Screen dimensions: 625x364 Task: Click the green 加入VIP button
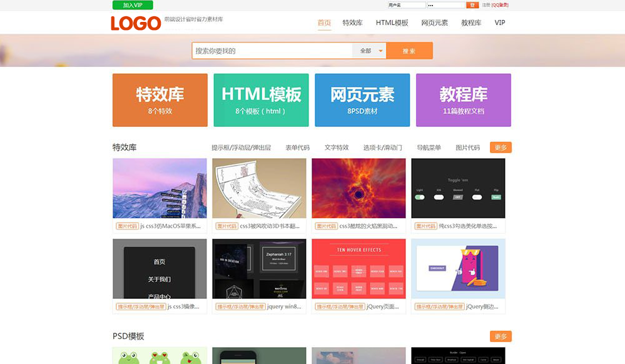point(133,5)
